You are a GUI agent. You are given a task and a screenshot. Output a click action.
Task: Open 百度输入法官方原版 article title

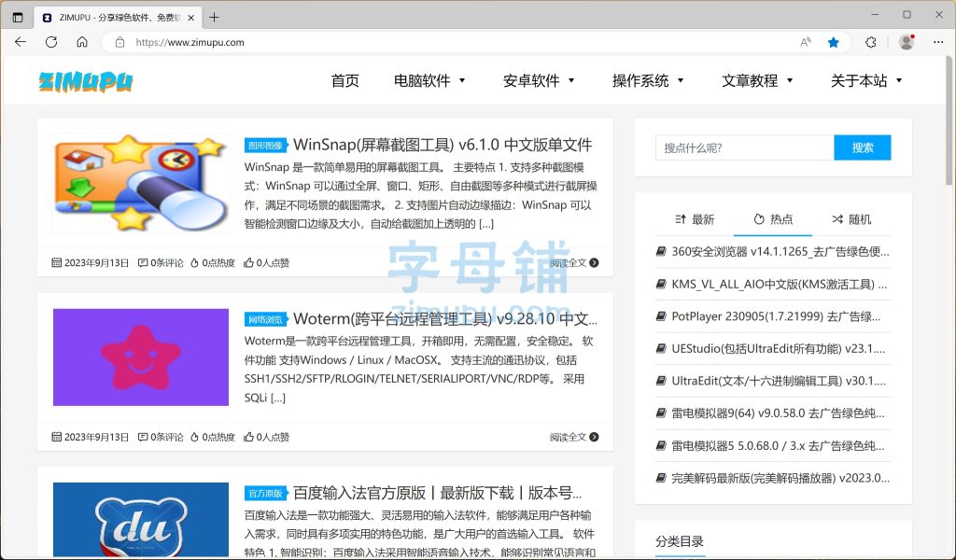[x=437, y=493]
